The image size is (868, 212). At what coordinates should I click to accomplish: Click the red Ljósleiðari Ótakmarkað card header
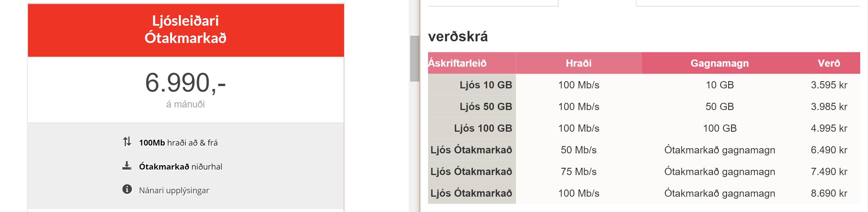(186, 30)
